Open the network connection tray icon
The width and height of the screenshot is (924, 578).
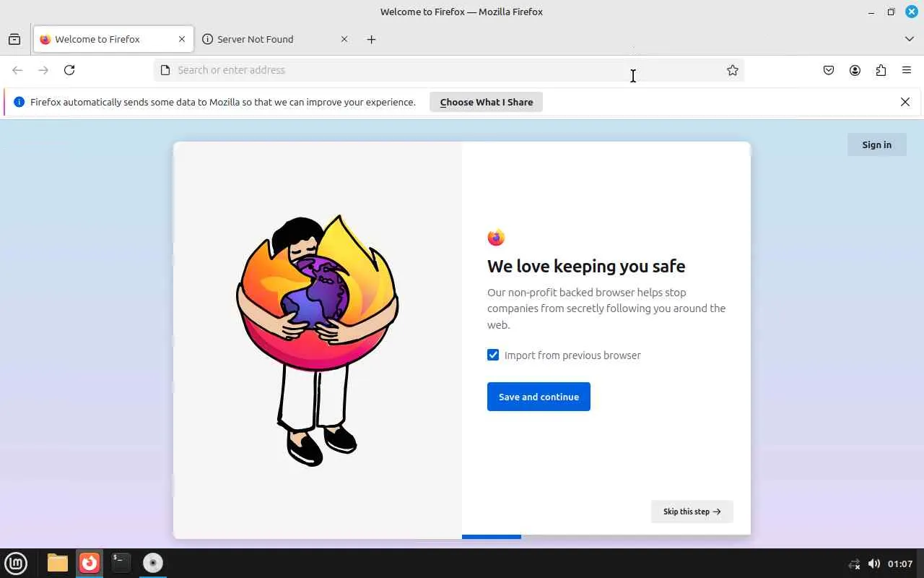click(854, 564)
